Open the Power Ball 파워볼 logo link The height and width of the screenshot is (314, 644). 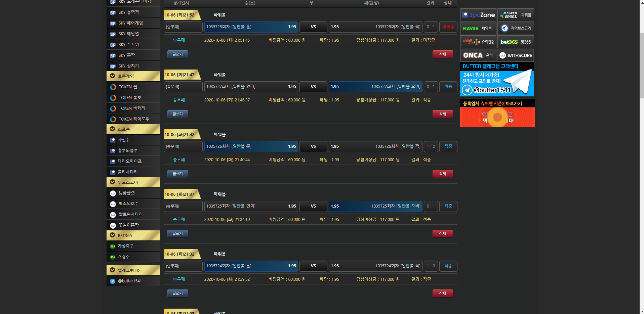pos(515,15)
